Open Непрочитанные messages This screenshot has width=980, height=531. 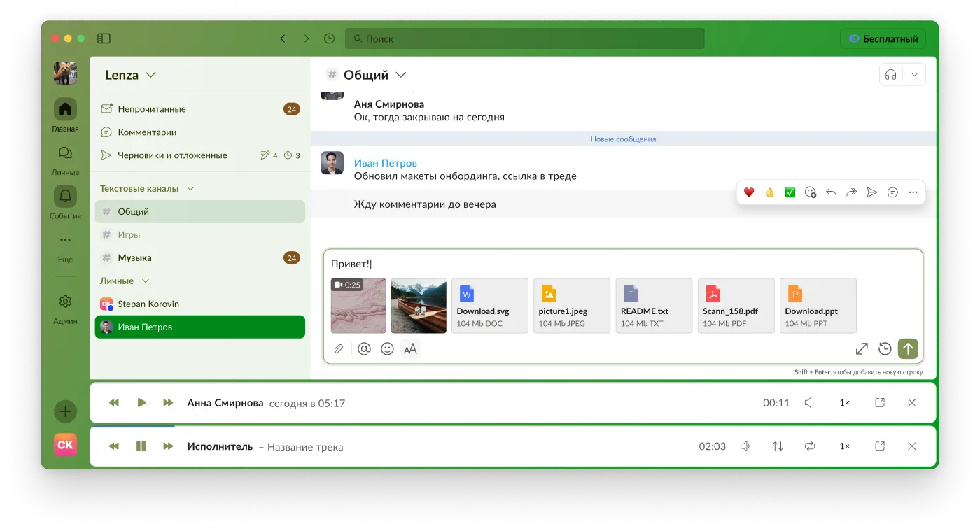tap(200, 109)
